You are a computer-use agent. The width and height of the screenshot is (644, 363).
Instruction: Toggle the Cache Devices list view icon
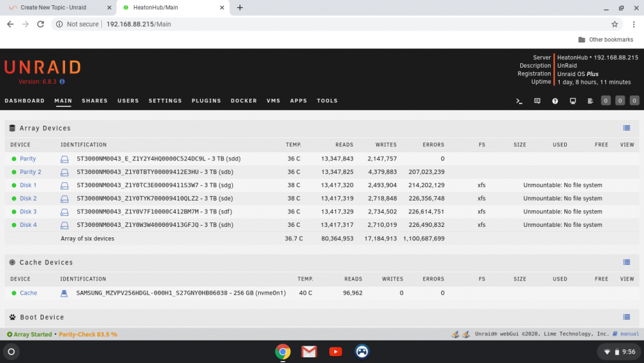tap(627, 262)
